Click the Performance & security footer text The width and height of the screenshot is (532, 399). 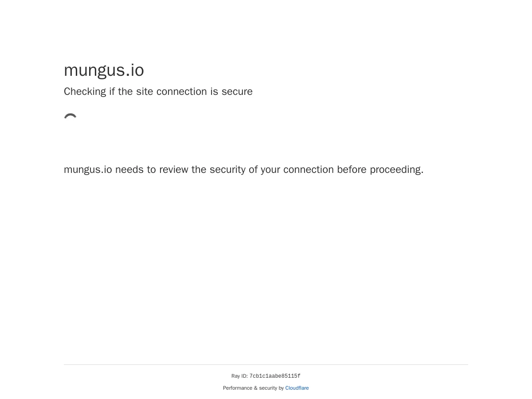pos(254,388)
